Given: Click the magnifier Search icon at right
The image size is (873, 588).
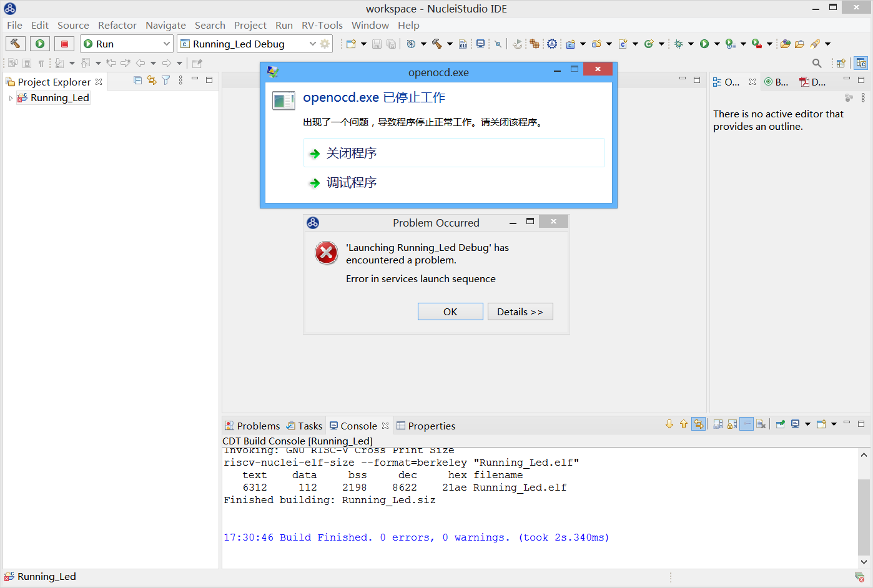Looking at the screenshot, I should (x=817, y=63).
